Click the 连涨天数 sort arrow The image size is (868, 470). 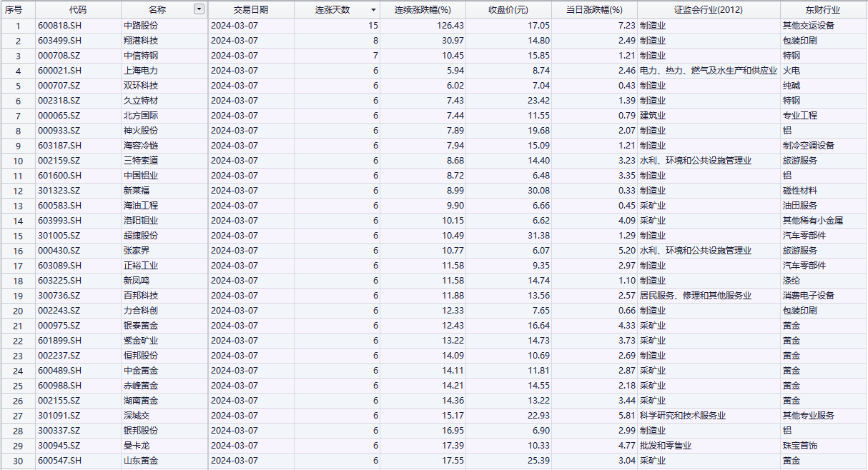click(373, 10)
